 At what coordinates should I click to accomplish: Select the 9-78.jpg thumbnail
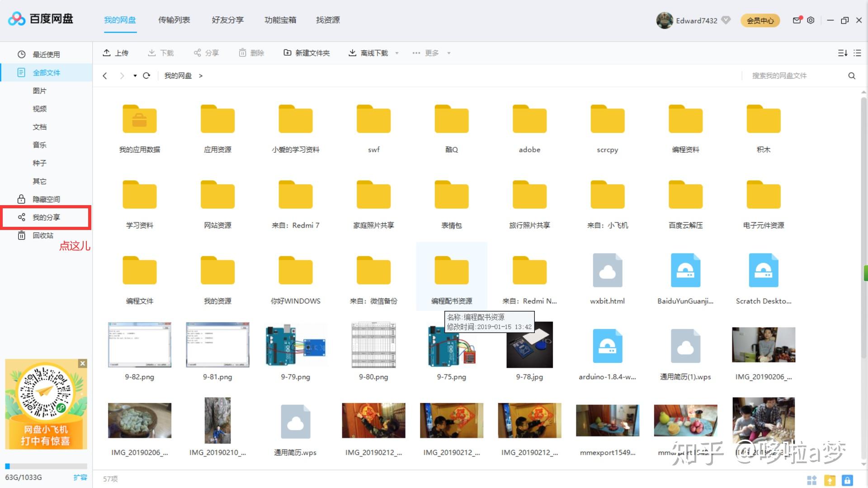[x=529, y=345]
